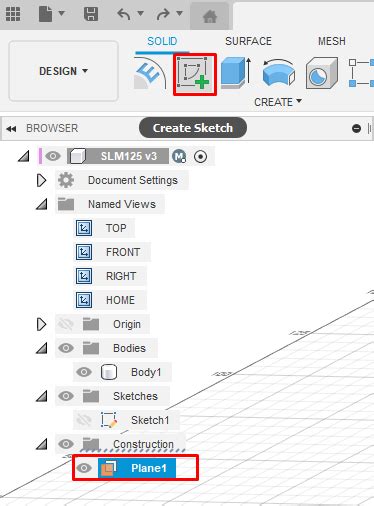This screenshot has height=506, width=374.
Task: Select the HOME named view
Action: coord(120,300)
